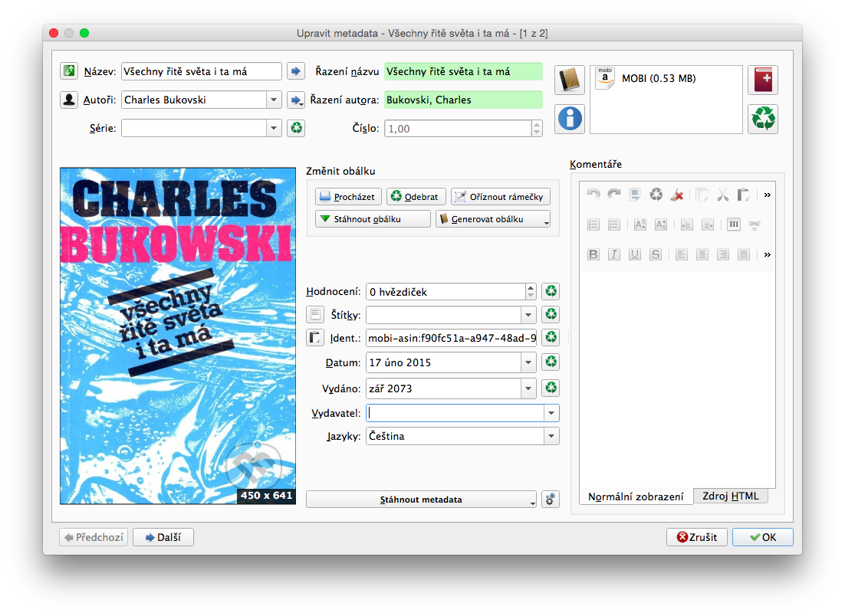Select the Normální zobrazení tab
Viewport: 845px width, 616px height.
pos(636,496)
